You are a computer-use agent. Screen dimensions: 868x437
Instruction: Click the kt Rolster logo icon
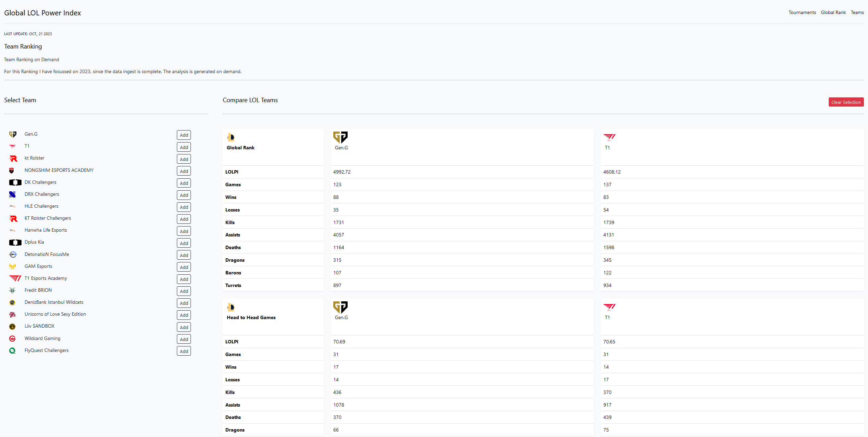pos(13,159)
